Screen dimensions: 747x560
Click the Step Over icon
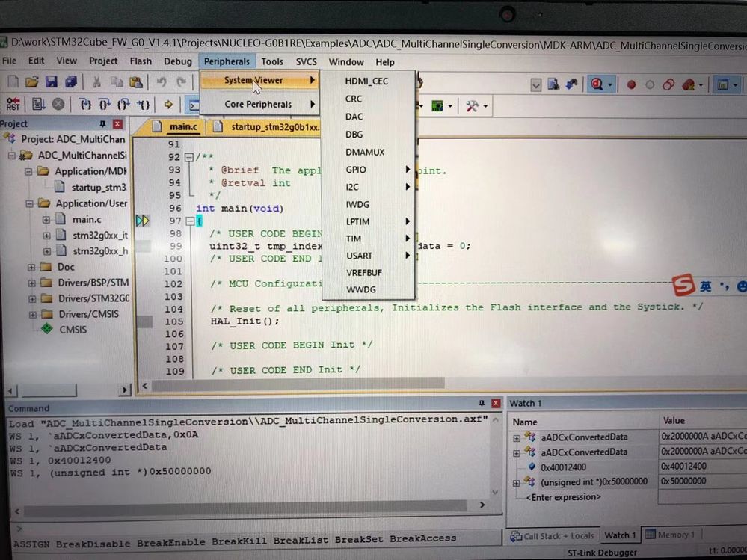coord(105,104)
